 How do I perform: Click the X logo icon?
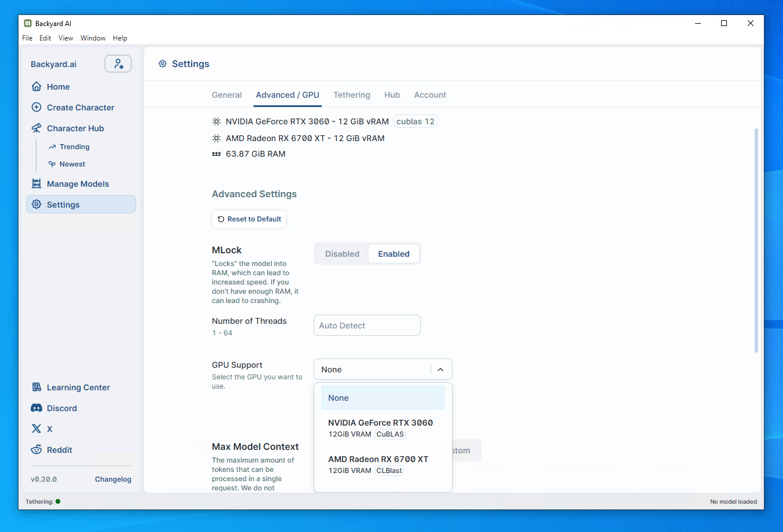click(x=36, y=429)
